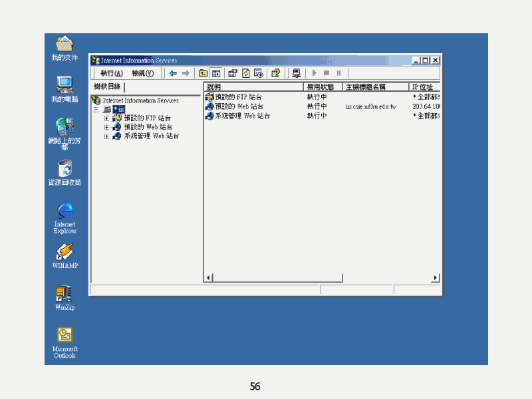Click the Export list toolbar icon
This screenshot has width=532, height=399.
pyautogui.click(x=259, y=73)
